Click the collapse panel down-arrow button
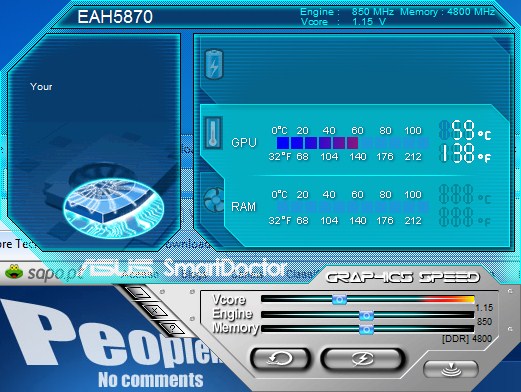This screenshot has width=521, height=392. 451,369
